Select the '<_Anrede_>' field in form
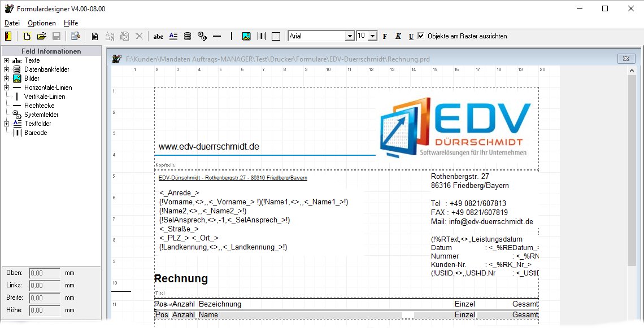Image resolution: width=644 pixels, height=328 pixels. coord(179,193)
